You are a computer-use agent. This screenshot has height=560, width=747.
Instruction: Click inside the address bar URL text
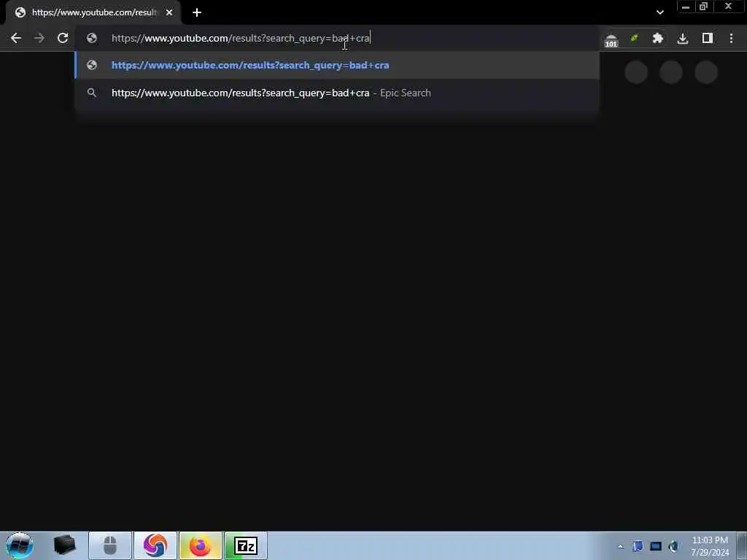click(x=241, y=38)
